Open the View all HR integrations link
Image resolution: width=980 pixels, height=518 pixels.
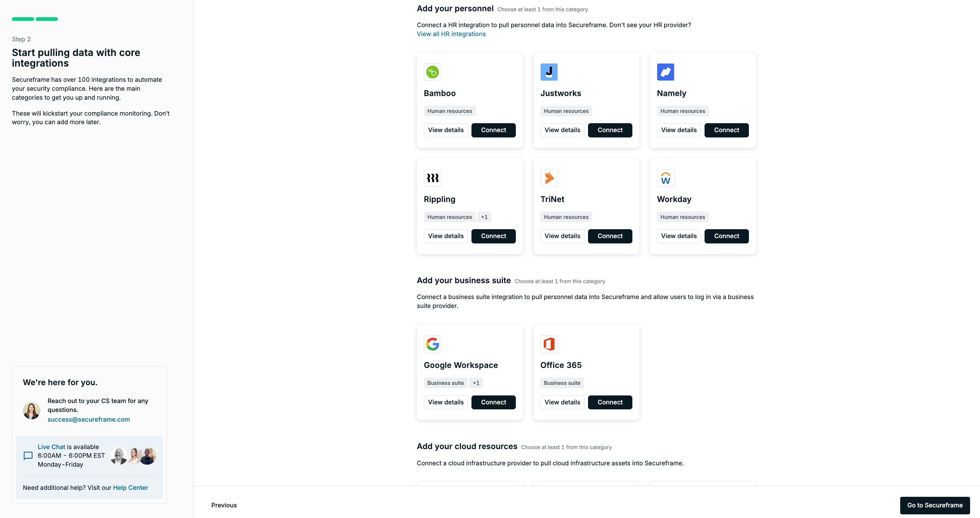click(x=451, y=34)
